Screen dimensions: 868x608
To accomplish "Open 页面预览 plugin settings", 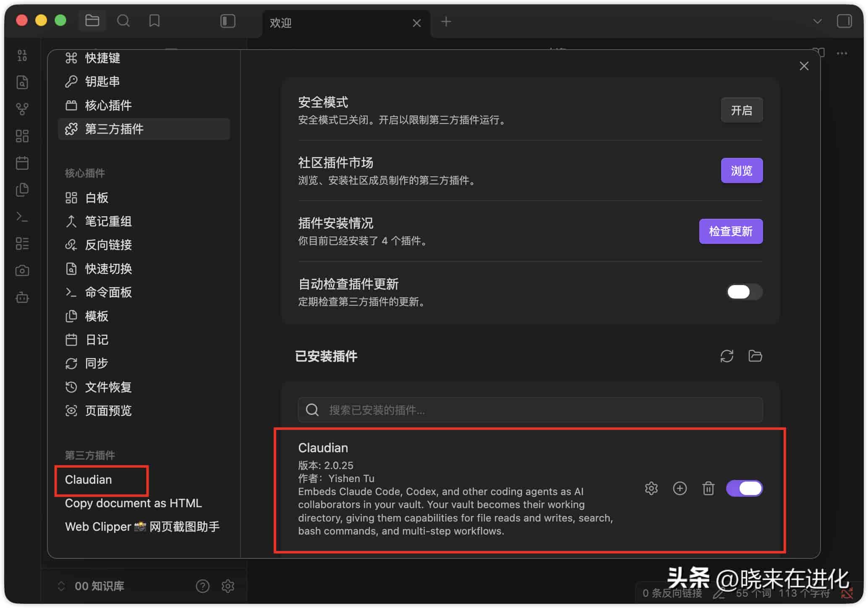I will coord(144,410).
